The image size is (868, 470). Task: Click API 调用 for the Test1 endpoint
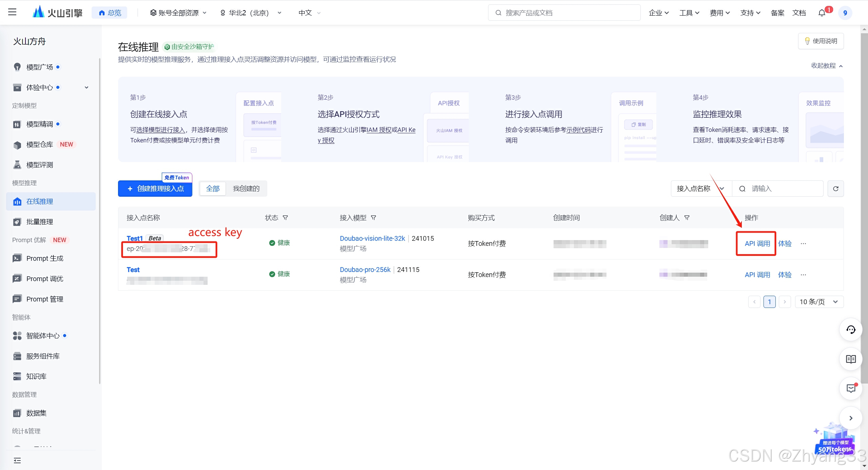click(x=757, y=243)
